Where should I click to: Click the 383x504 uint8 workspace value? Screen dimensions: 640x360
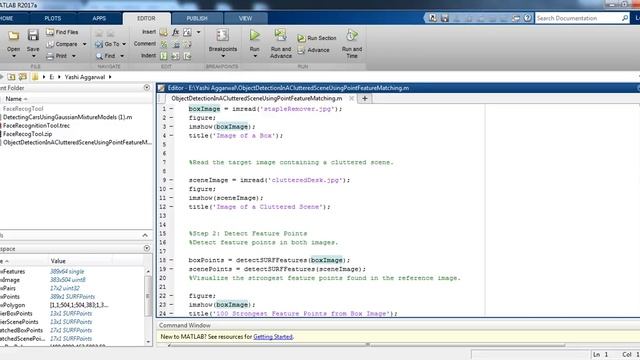(67, 280)
